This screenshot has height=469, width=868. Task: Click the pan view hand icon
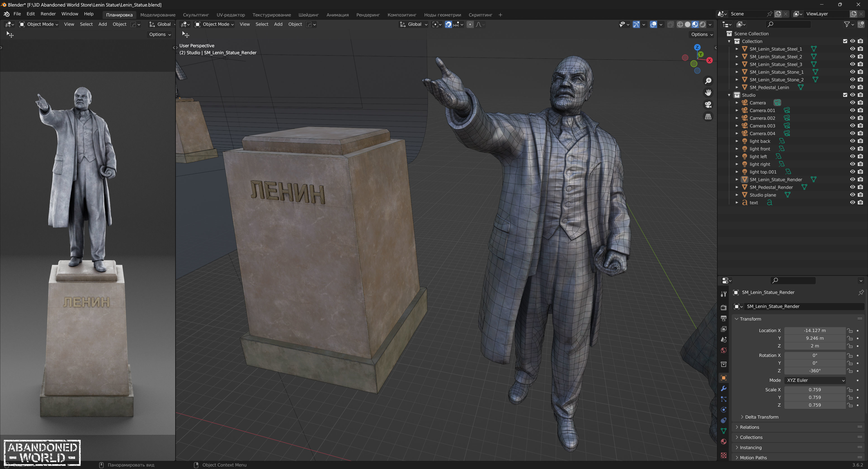[x=708, y=93]
